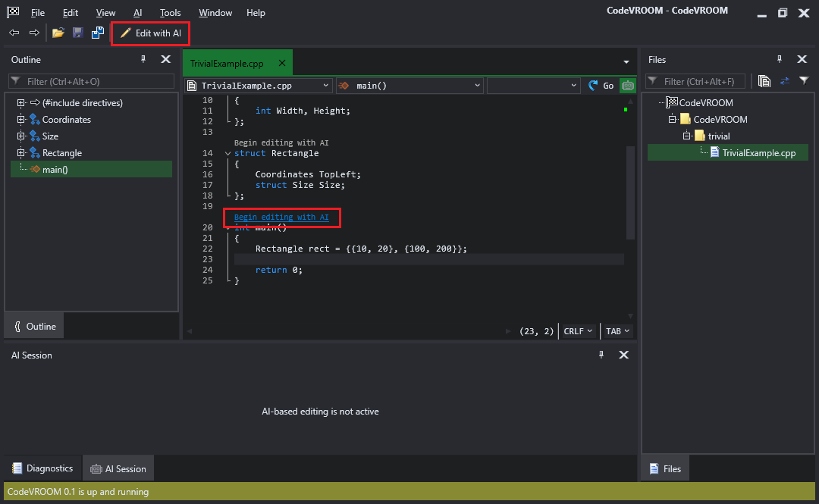Image resolution: width=819 pixels, height=504 pixels.
Task: Collapse the CodeVROOM folder in Files
Action: click(x=672, y=119)
